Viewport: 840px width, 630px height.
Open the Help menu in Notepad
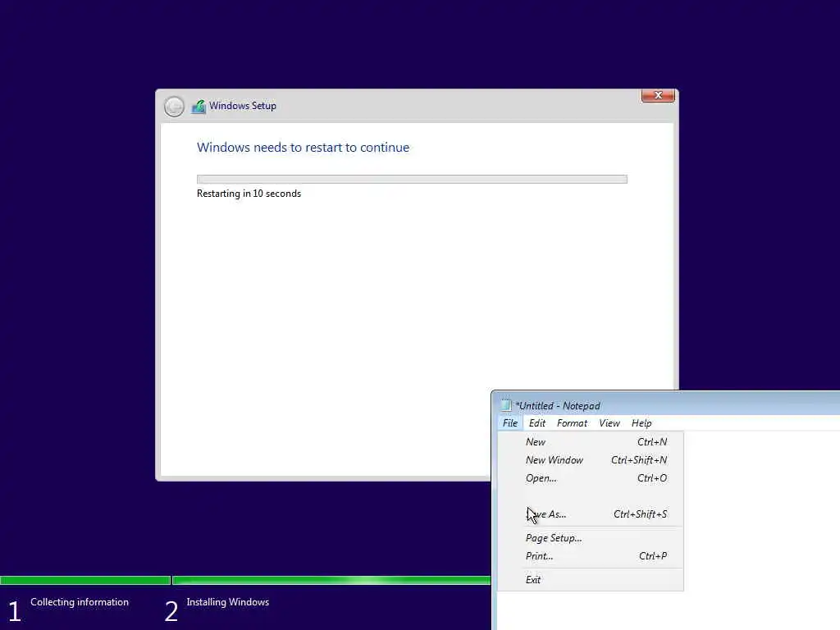(641, 423)
